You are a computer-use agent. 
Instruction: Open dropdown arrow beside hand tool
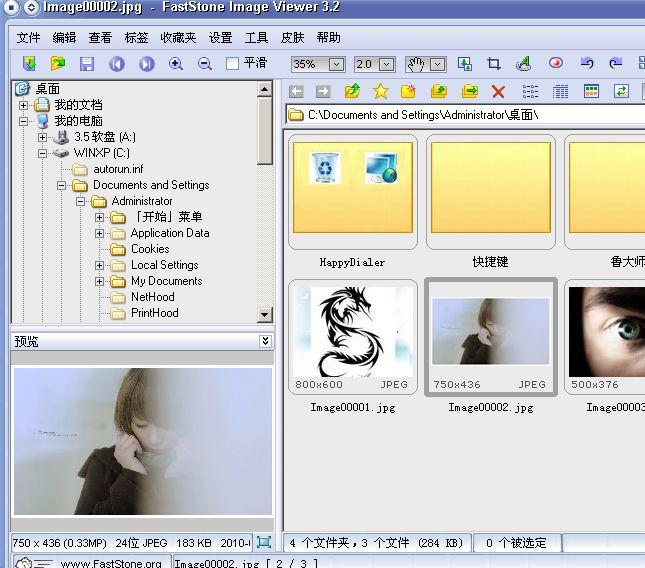tap(438, 65)
